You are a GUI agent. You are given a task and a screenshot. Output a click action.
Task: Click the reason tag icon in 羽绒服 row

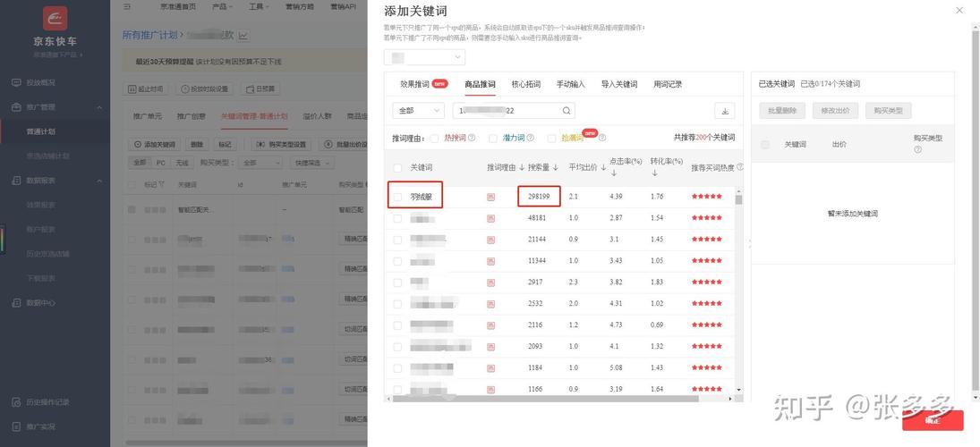tap(490, 197)
